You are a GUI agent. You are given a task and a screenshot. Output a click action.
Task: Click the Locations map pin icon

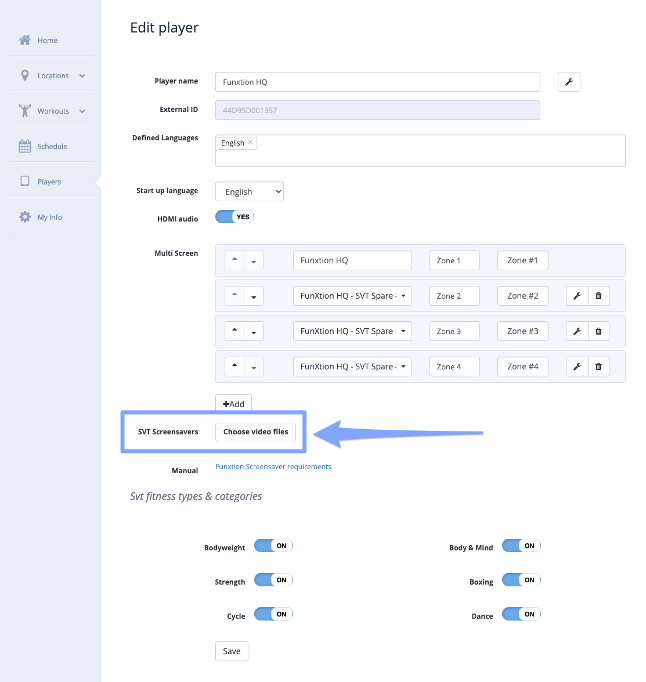25,75
